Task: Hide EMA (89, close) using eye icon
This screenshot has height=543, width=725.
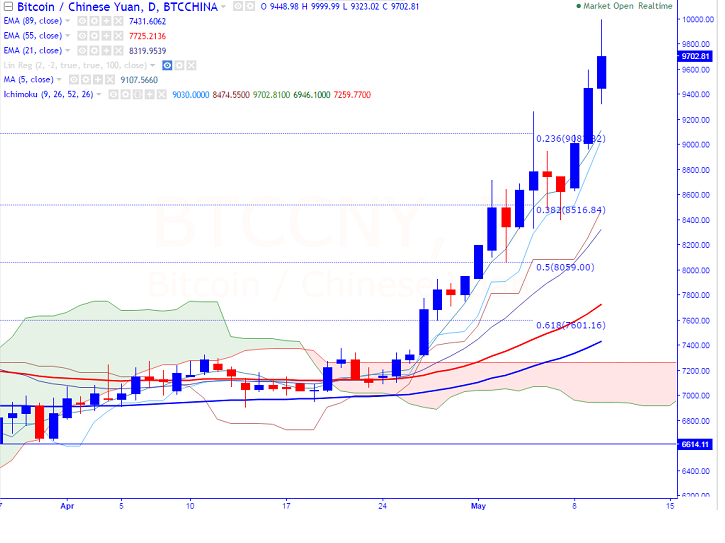Action: pos(82,21)
